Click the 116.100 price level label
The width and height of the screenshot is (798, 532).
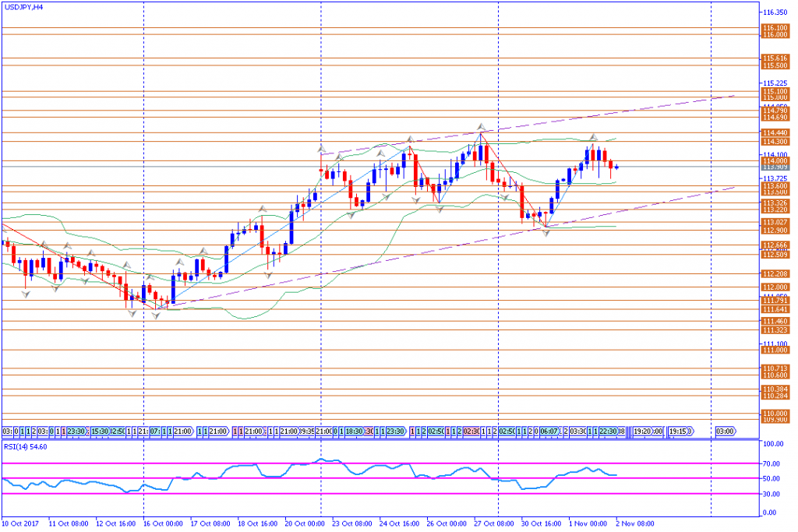tap(776, 28)
